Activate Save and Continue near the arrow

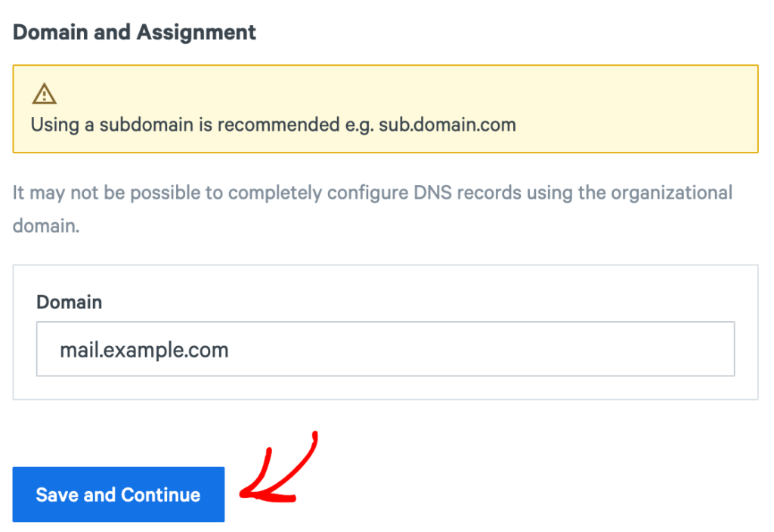coord(118,494)
